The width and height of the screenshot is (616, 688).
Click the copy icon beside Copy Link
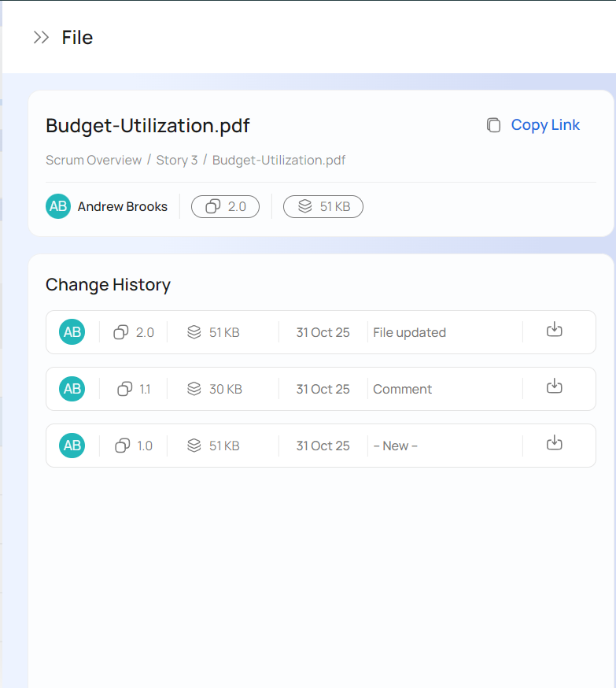click(x=493, y=125)
